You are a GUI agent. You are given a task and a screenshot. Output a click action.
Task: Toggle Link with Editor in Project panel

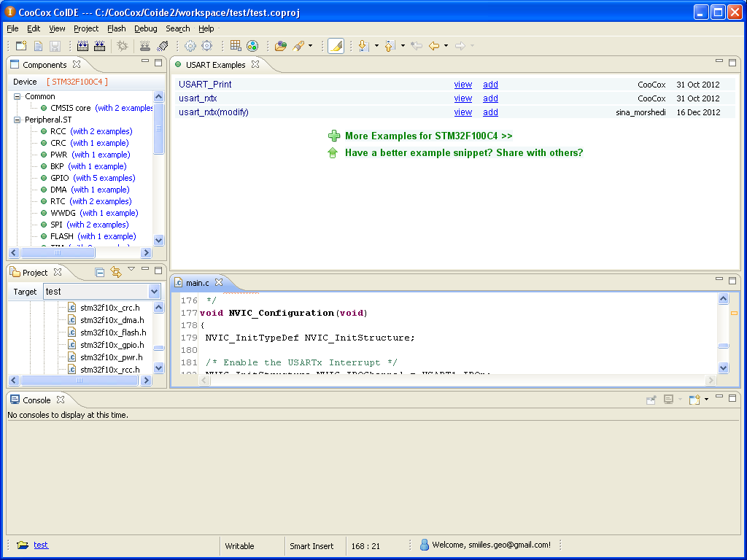[116, 272]
